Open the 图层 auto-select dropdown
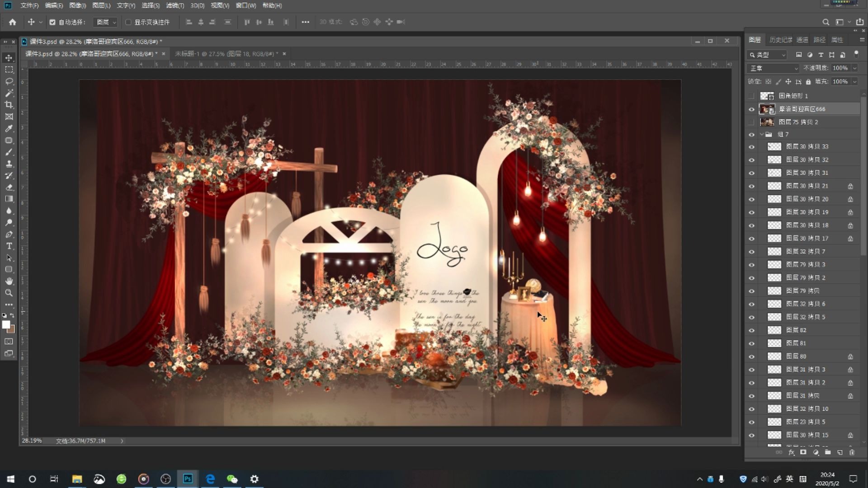Viewport: 868px width, 488px height. coord(105,22)
